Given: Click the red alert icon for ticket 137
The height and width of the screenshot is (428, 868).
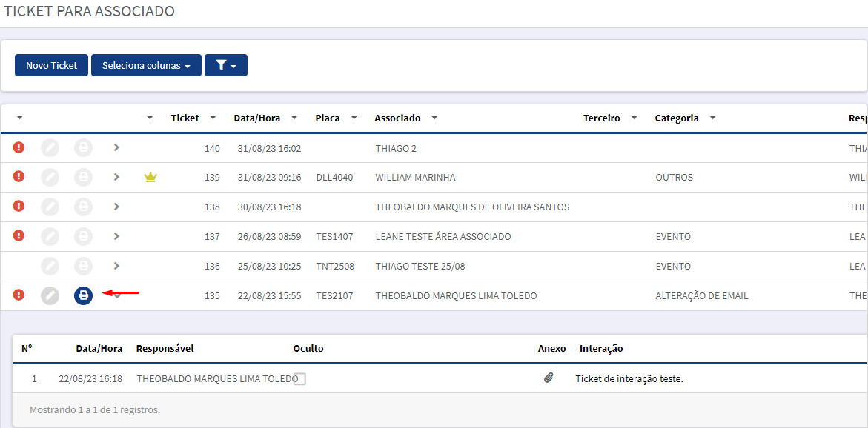Looking at the screenshot, I should [19, 235].
